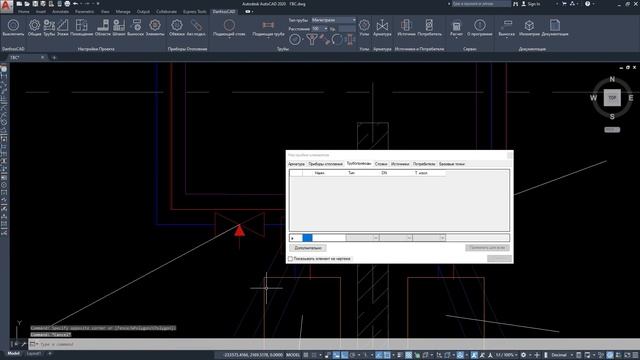Viewport: 640px width, 360px height.
Task: Open the Стояки tab in dialog
Action: pos(381,164)
